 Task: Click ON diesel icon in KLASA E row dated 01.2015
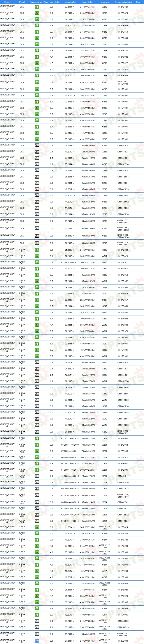(37, 381)
